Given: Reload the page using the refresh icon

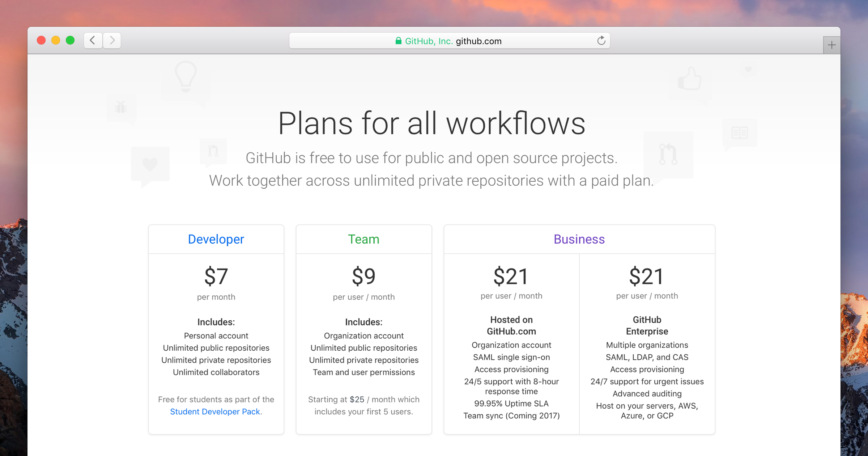Looking at the screenshot, I should click(x=601, y=41).
